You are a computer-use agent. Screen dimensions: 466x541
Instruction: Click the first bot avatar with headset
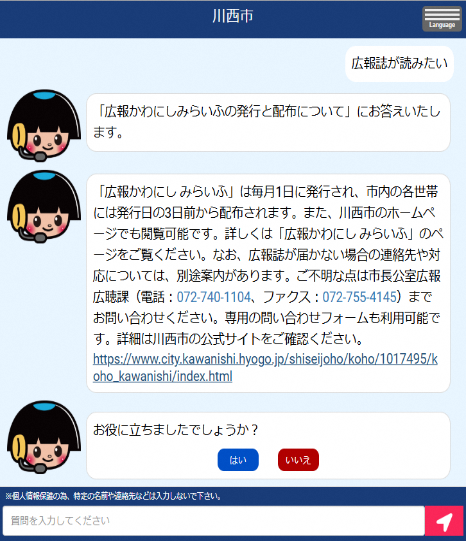coord(44,126)
